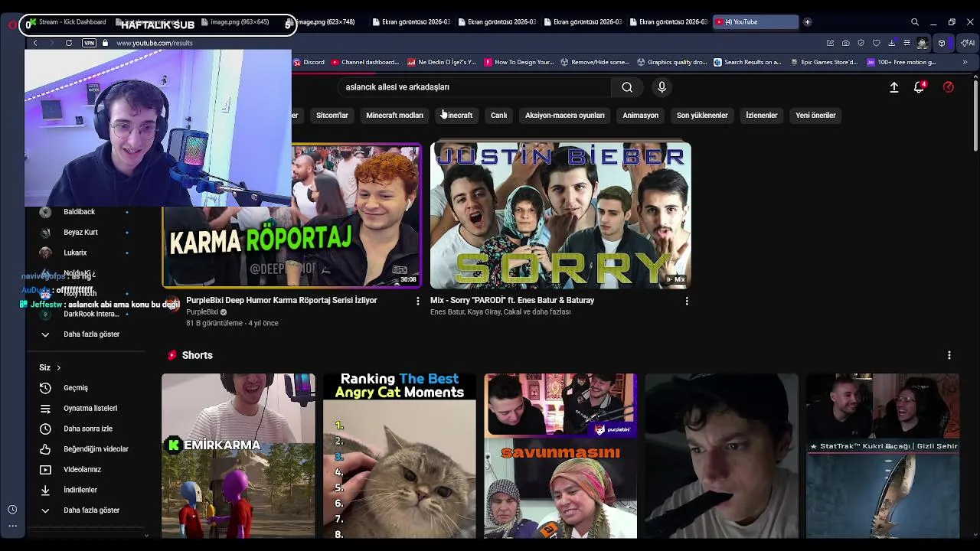Open the Easy setup sliders icon

coord(906,43)
